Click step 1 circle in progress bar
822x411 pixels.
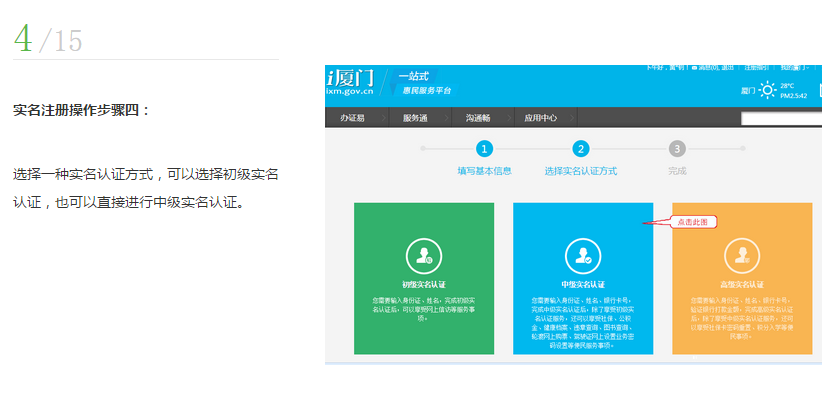click(x=484, y=149)
